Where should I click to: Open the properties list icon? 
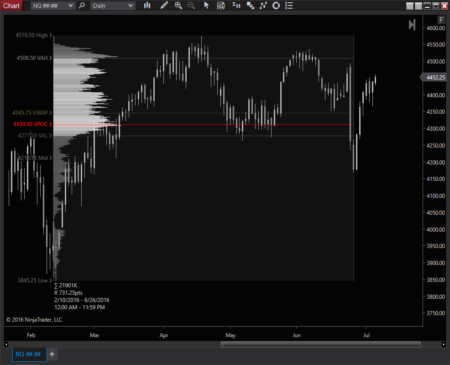pyautogui.click(x=289, y=6)
